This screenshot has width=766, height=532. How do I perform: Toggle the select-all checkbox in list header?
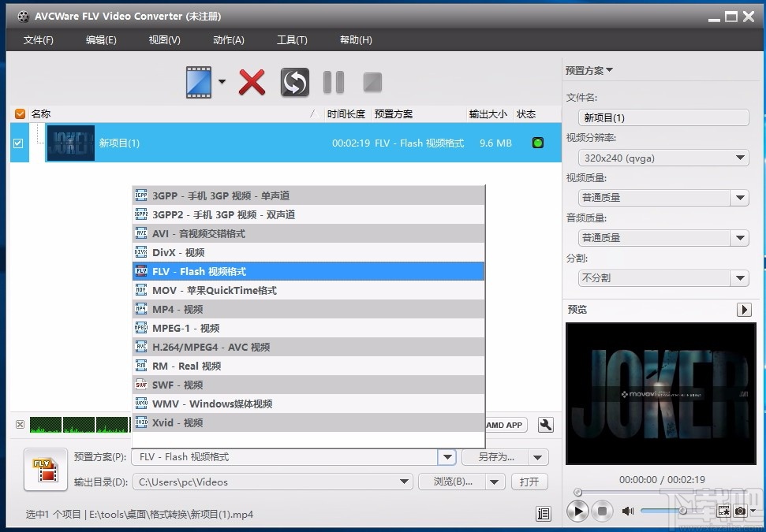(19, 113)
